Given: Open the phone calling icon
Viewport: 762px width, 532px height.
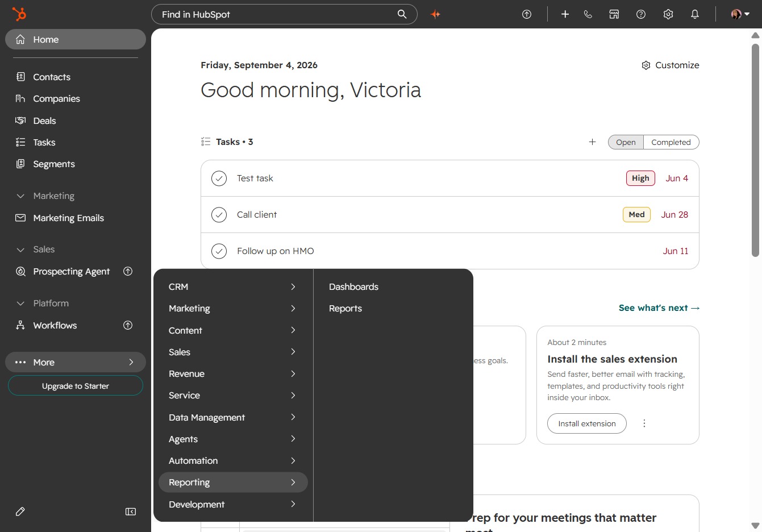Looking at the screenshot, I should tap(588, 14).
